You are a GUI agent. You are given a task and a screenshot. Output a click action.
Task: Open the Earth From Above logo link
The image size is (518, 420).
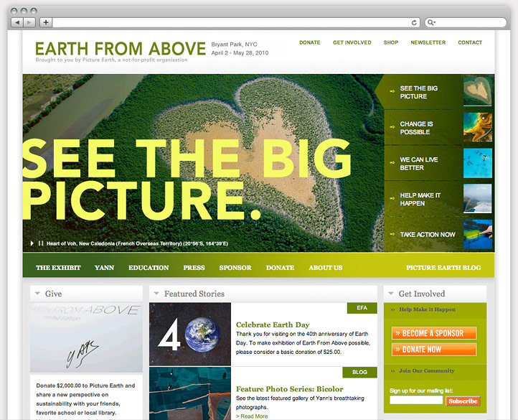coord(121,49)
